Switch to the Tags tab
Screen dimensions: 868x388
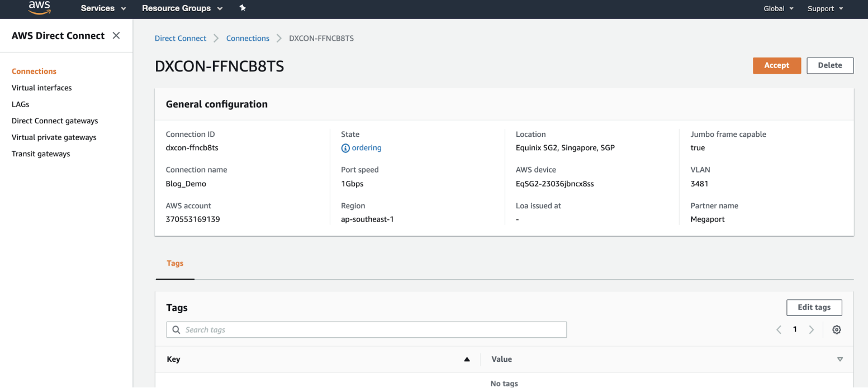(x=175, y=263)
